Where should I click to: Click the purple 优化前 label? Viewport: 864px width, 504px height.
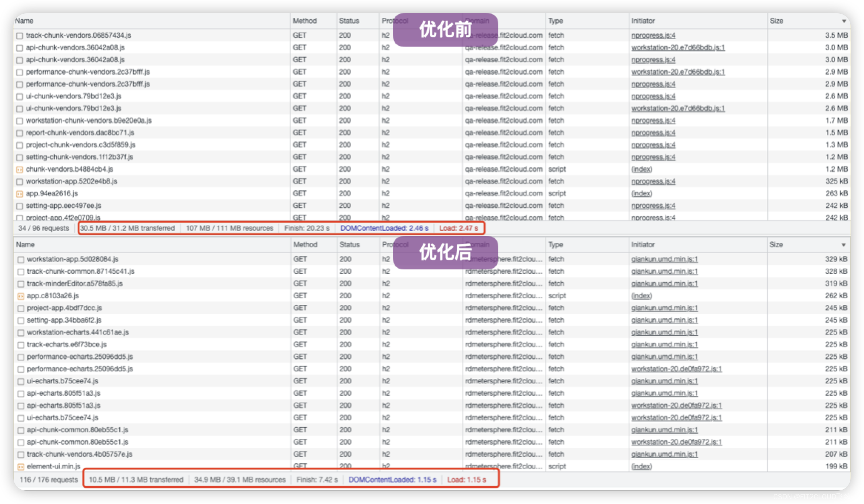point(445,30)
